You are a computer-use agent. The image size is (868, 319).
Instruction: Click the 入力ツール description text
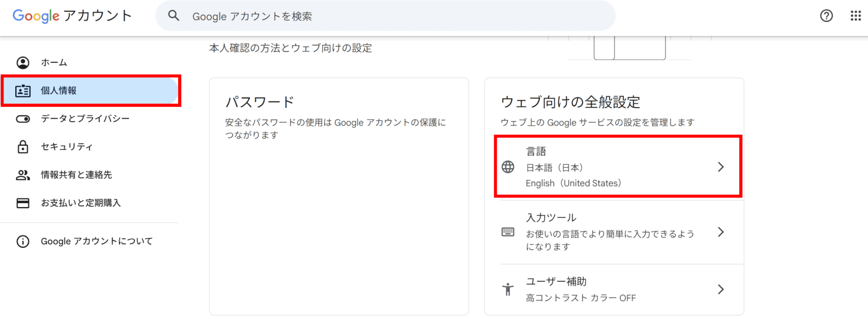tap(610, 240)
